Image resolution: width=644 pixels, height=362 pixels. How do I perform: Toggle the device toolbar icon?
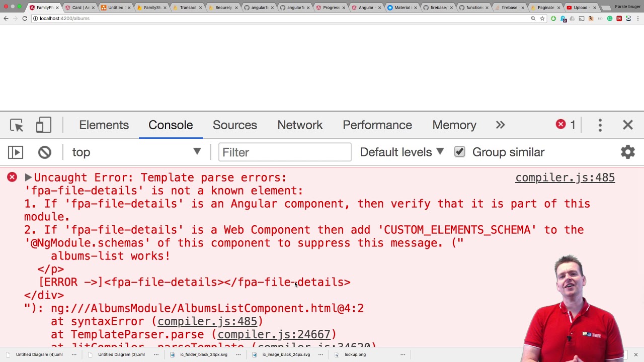click(x=43, y=125)
